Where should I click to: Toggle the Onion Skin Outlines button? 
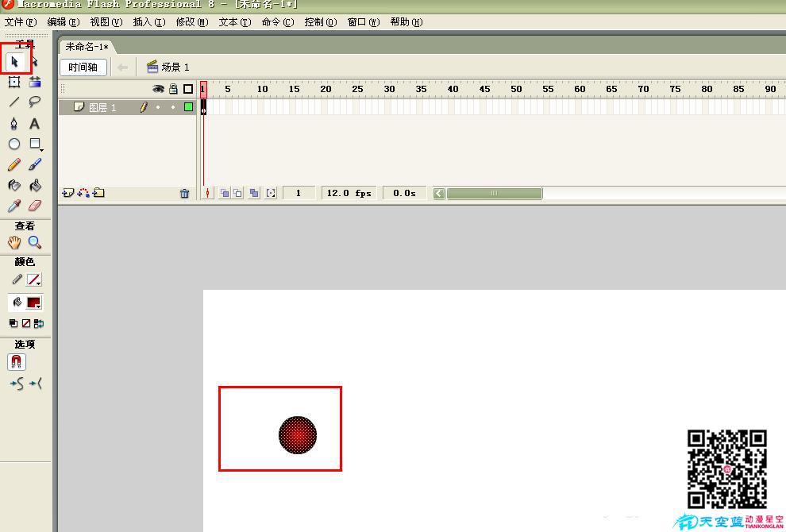pos(237,193)
